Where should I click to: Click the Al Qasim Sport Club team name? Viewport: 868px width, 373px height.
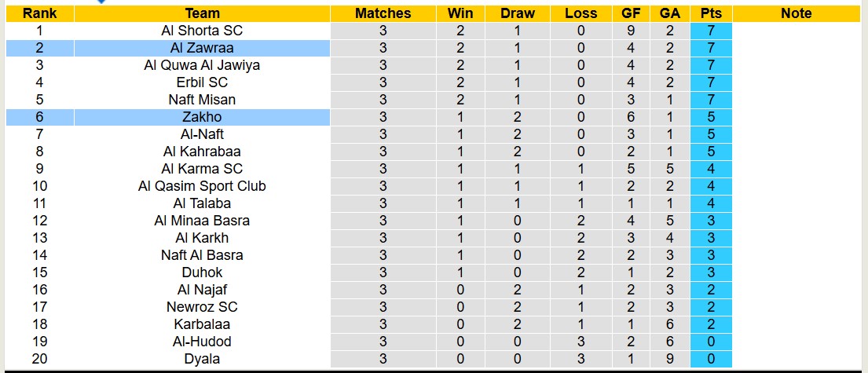pyautogui.click(x=202, y=186)
